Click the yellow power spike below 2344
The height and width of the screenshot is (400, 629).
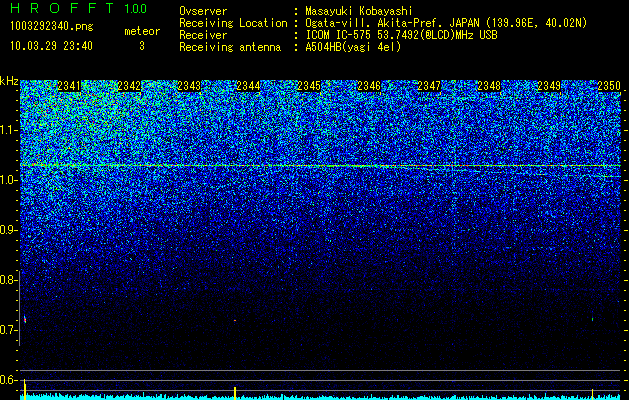click(235, 393)
